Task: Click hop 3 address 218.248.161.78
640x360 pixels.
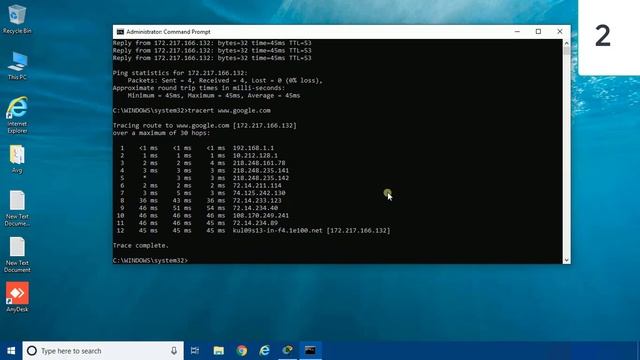Action: [x=259, y=163]
